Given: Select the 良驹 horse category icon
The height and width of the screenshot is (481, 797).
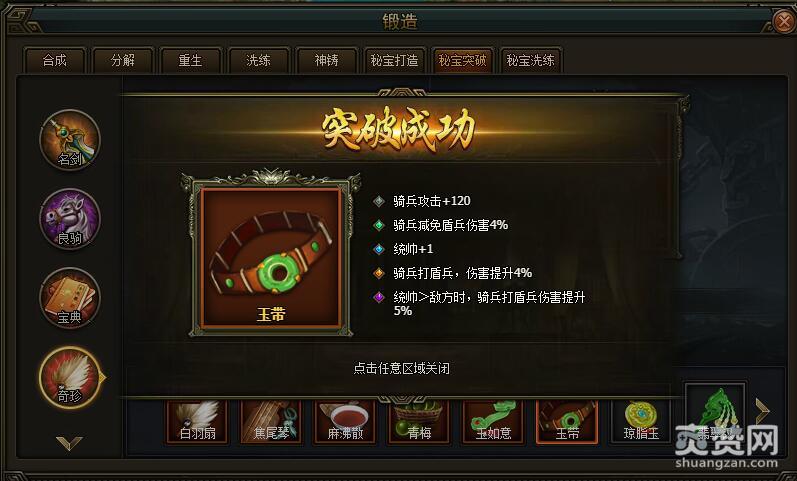Looking at the screenshot, I should coord(70,219).
